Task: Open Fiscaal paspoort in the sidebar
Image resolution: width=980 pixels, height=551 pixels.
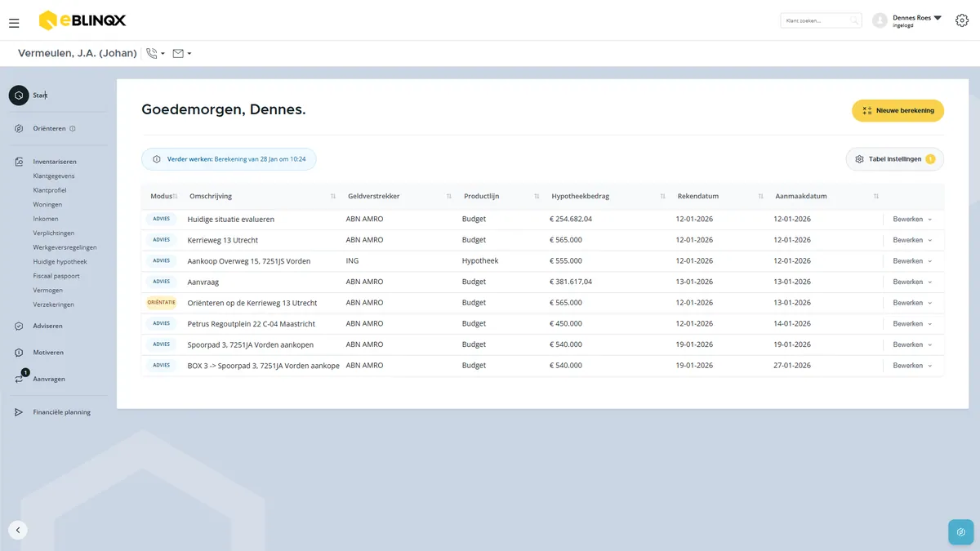Action: click(x=56, y=276)
